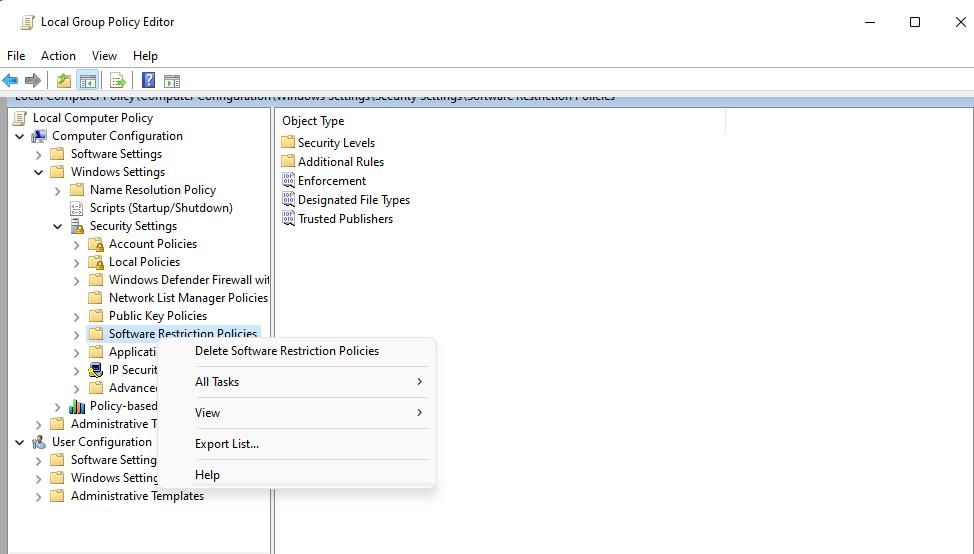Click the Export List toolbar icon
The image size is (974, 554).
point(117,81)
